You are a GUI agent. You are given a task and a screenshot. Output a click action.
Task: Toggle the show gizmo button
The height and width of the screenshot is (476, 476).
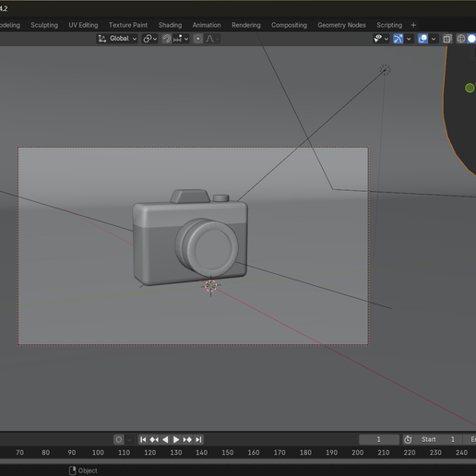pyautogui.click(x=399, y=39)
